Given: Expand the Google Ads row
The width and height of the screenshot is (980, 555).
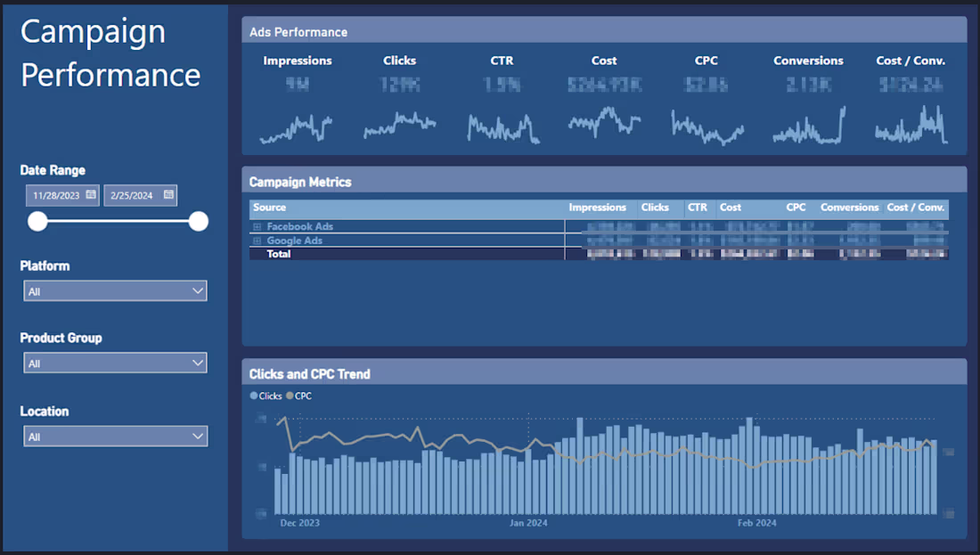Looking at the screenshot, I should pos(257,241).
